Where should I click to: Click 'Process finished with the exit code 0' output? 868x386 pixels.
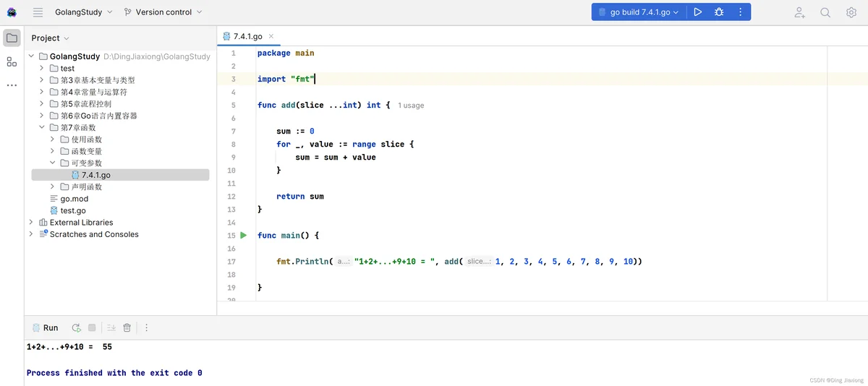114,373
